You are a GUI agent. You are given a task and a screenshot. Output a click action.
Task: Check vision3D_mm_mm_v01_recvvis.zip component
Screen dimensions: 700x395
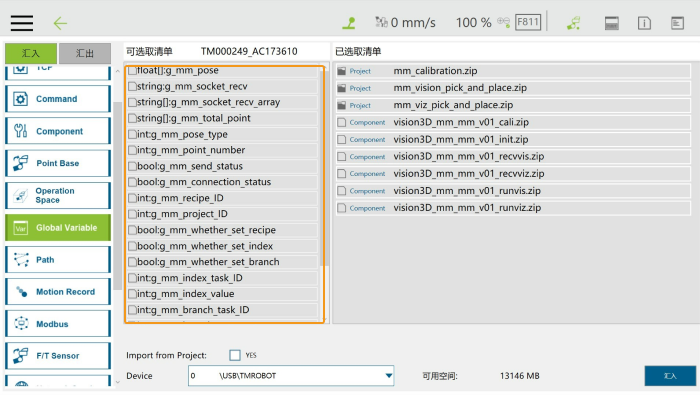tap(342, 157)
